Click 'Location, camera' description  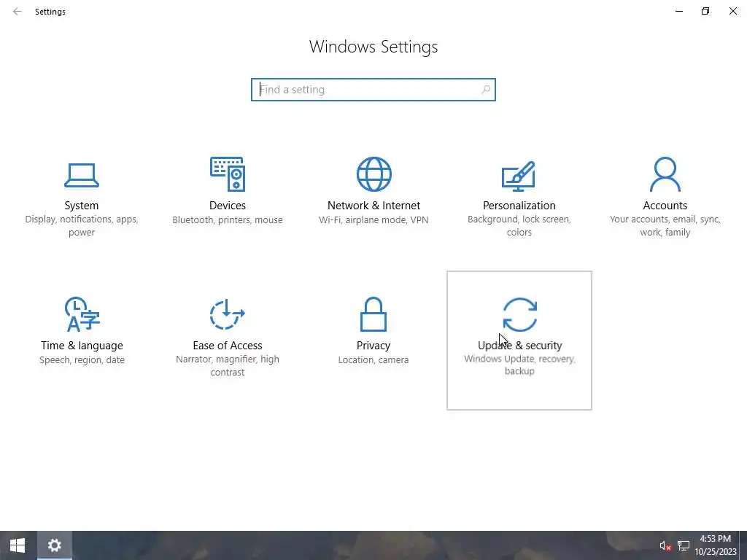(x=373, y=359)
